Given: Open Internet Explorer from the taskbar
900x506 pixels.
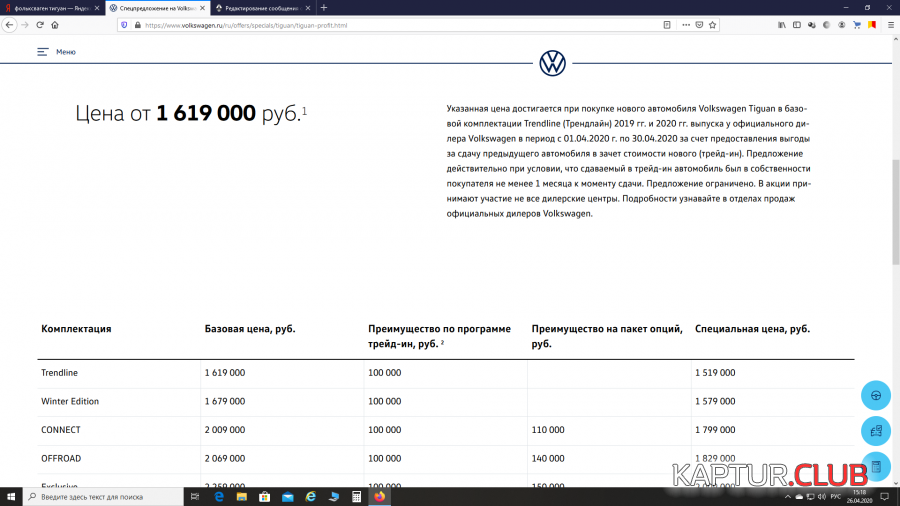Looking at the screenshot, I should point(311,497).
